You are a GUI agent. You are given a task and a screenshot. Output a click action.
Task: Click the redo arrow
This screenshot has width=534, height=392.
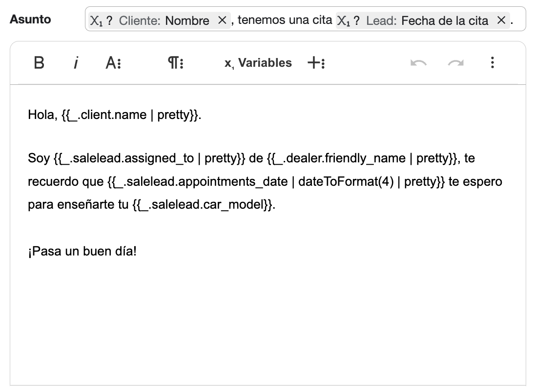455,63
